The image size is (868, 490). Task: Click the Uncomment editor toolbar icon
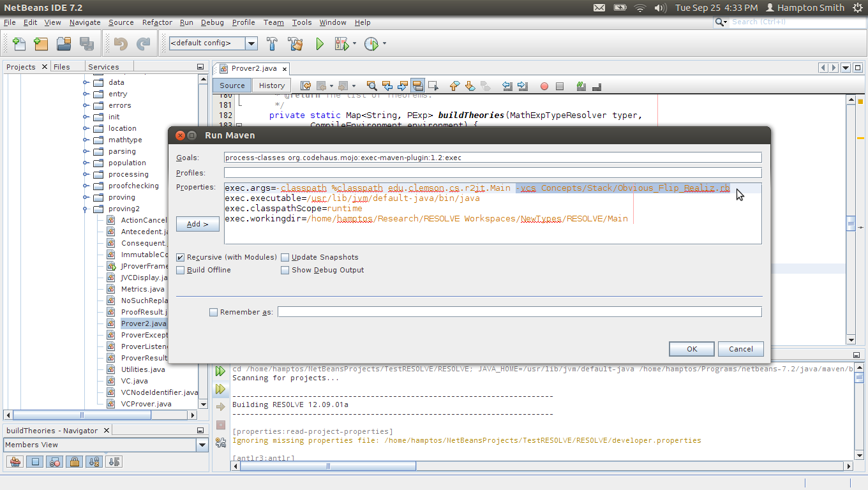pyautogui.click(x=597, y=85)
